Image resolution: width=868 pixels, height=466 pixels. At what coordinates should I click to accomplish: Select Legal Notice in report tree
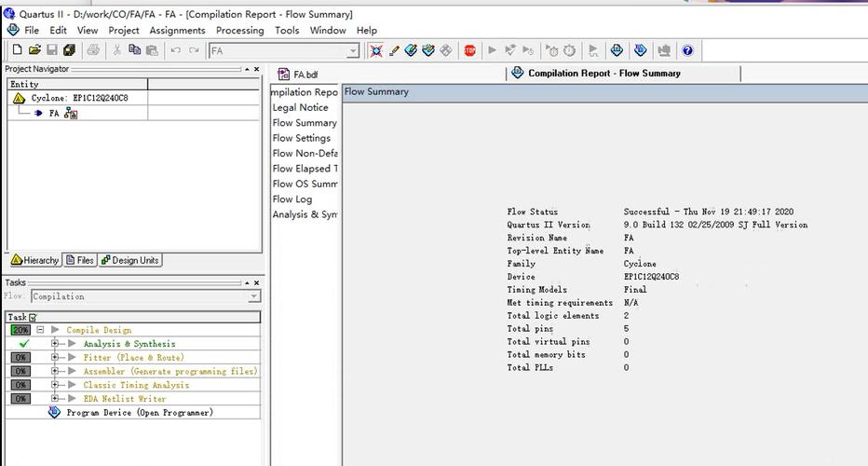300,107
